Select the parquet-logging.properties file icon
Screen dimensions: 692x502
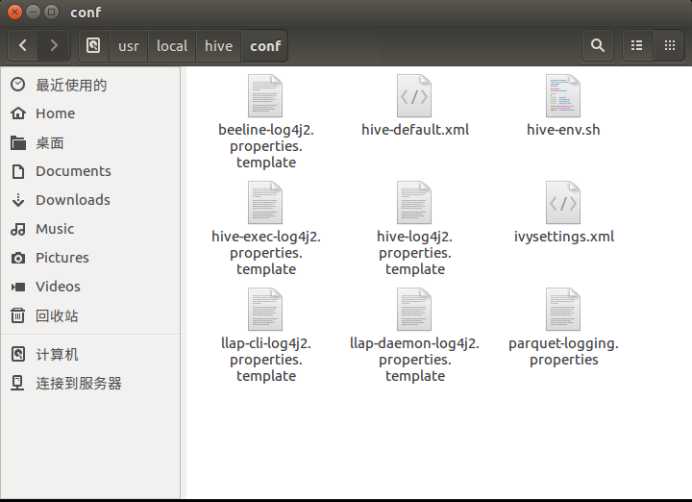pyautogui.click(x=563, y=310)
